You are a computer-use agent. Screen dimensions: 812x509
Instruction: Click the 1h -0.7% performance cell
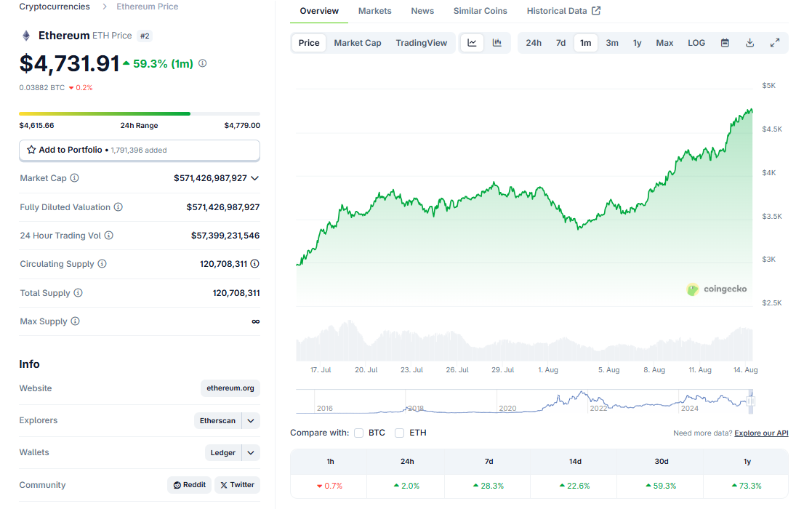(329, 486)
